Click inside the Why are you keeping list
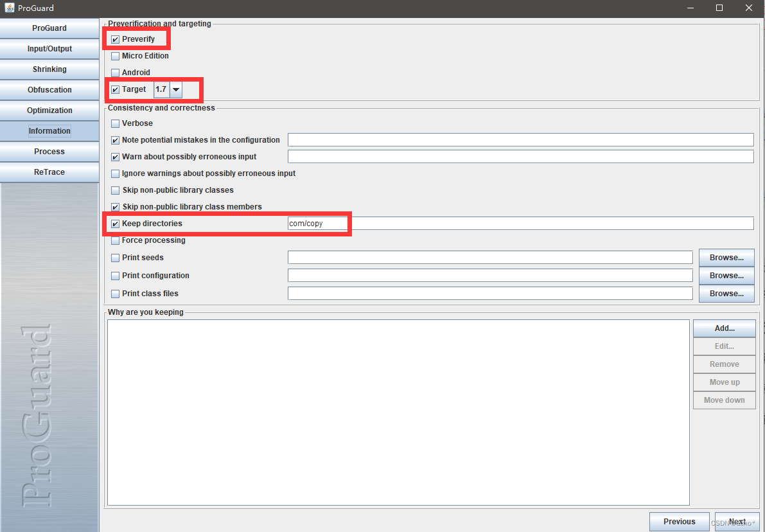The image size is (765, 532). click(x=398, y=412)
